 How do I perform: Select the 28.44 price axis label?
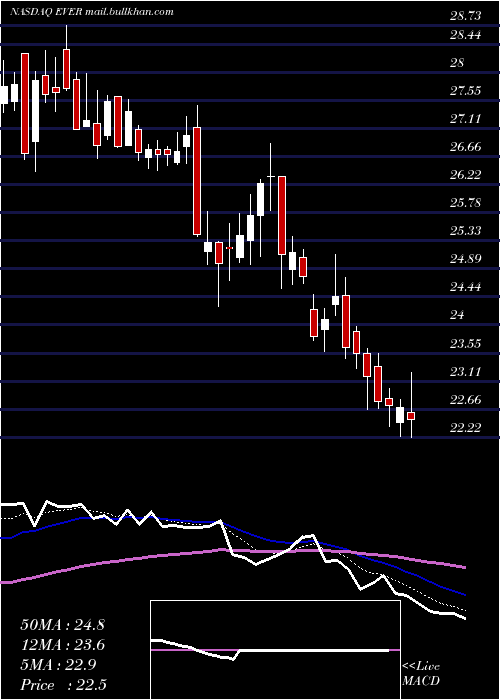tap(466, 34)
